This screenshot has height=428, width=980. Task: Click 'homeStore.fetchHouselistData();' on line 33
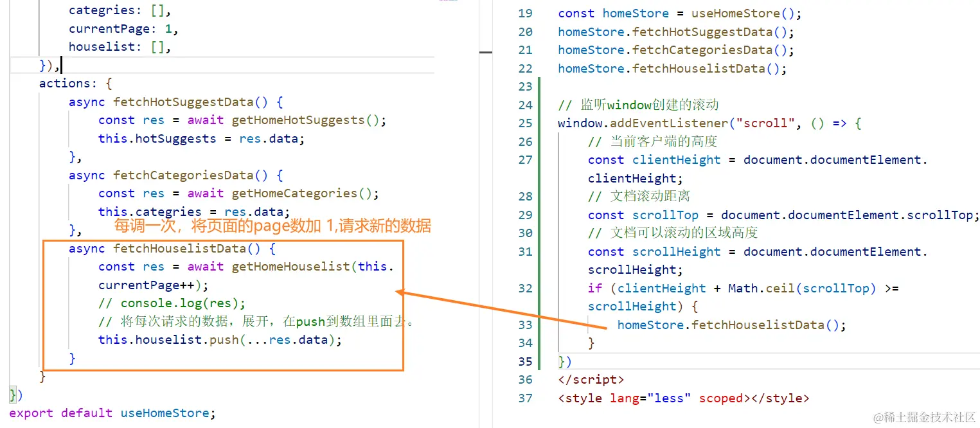click(732, 325)
